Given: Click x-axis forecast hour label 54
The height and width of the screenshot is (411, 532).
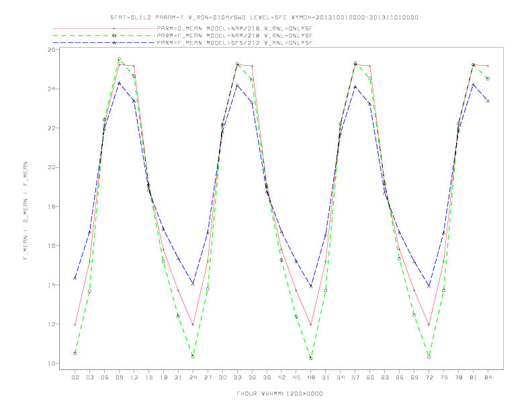Looking at the screenshot, I should point(341,377).
